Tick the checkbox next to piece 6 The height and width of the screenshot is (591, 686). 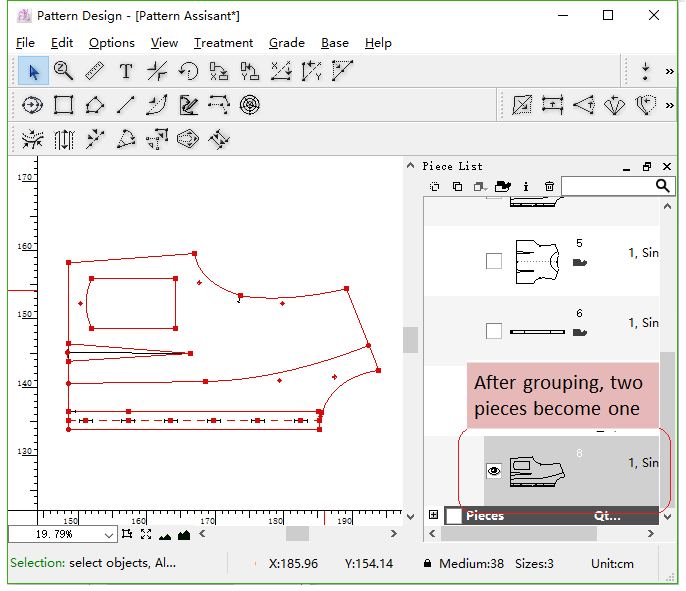tap(494, 331)
